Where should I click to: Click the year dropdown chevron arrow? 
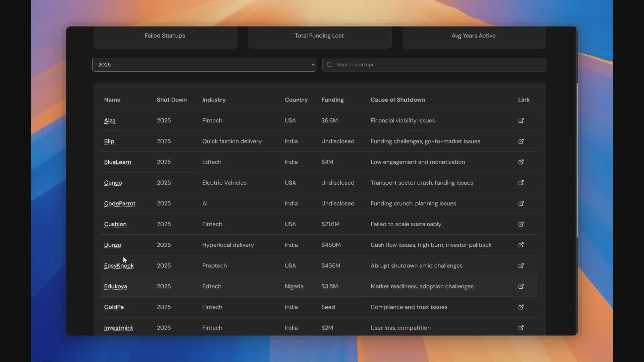(313, 65)
